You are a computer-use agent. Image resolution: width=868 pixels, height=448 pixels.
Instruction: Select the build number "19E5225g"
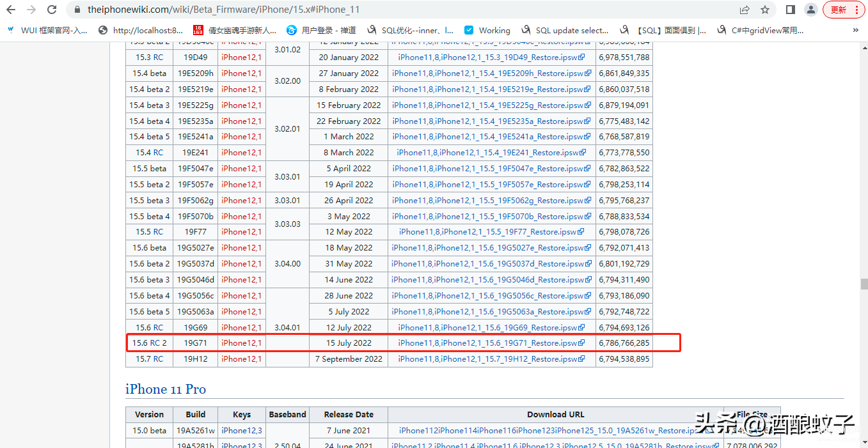click(196, 105)
